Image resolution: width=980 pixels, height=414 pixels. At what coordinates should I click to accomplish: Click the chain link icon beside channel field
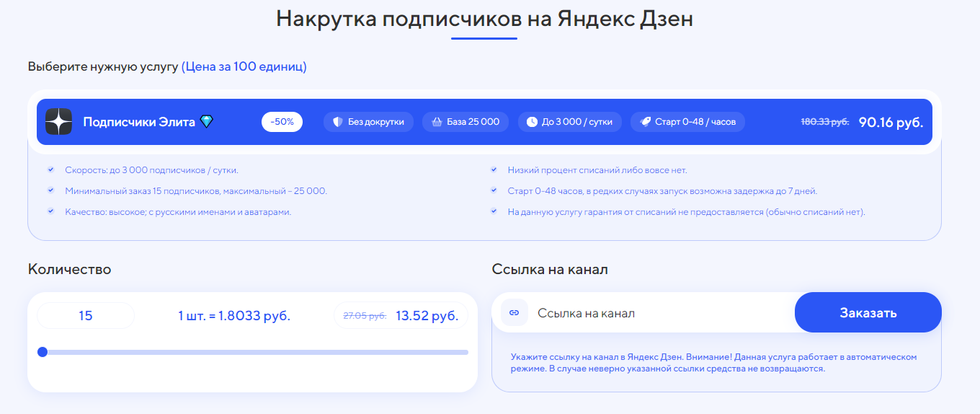click(514, 313)
